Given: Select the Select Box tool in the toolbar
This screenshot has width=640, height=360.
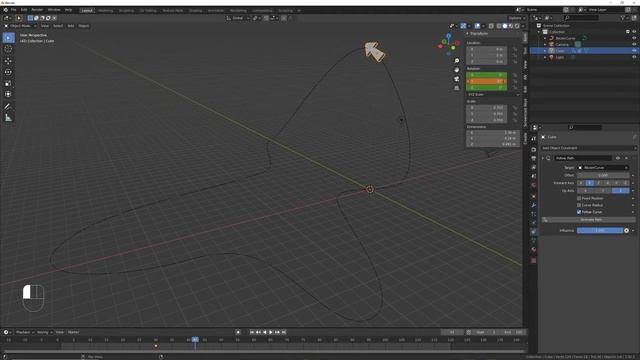Looking at the screenshot, I should pos(8,38).
